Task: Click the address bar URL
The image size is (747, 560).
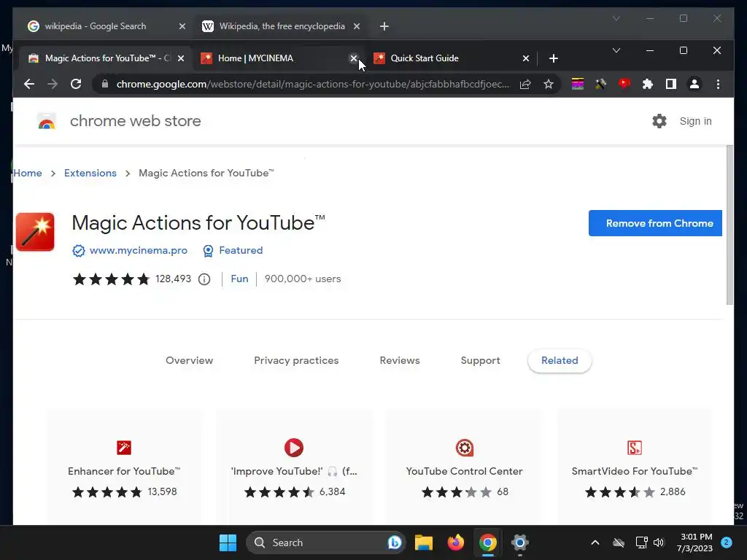Action: (313, 85)
